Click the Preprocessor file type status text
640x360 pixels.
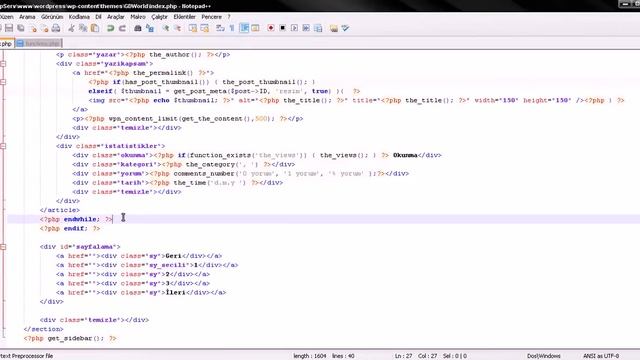pyautogui.click(x=27, y=356)
